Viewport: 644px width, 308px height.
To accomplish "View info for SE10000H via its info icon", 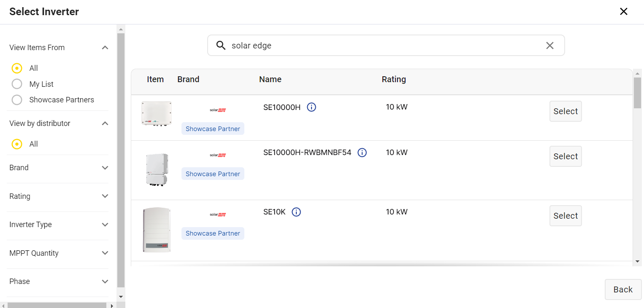I will click(311, 107).
